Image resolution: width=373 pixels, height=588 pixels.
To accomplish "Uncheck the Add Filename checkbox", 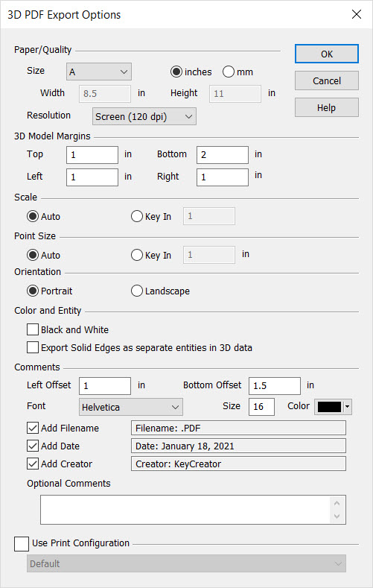I will [33, 428].
